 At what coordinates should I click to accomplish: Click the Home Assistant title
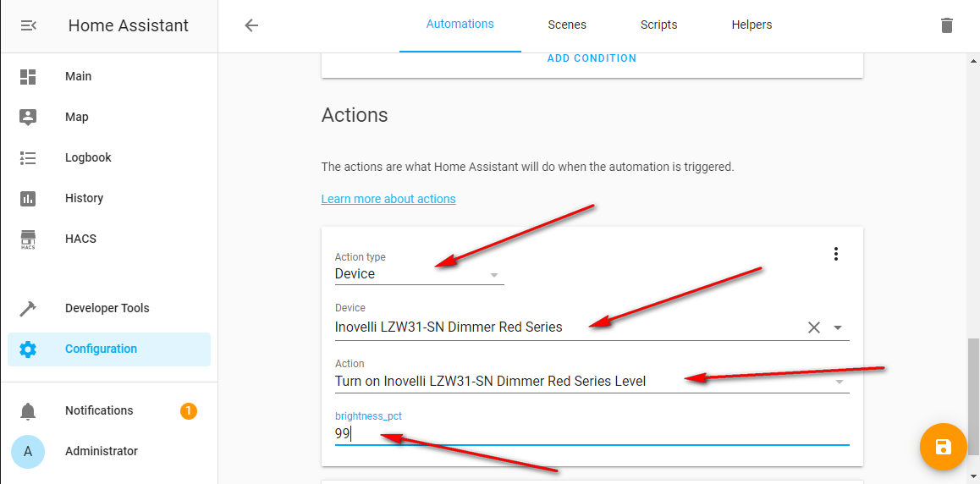coord(128,25)
